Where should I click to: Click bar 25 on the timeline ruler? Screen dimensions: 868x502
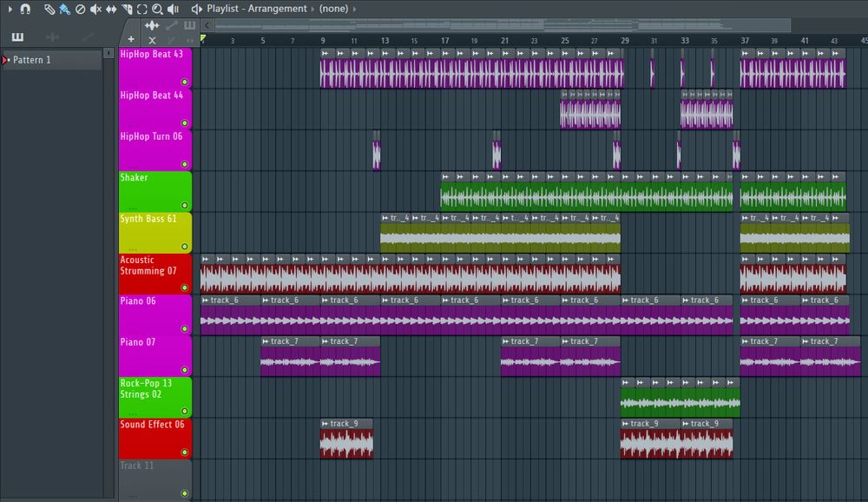point(565,41)
